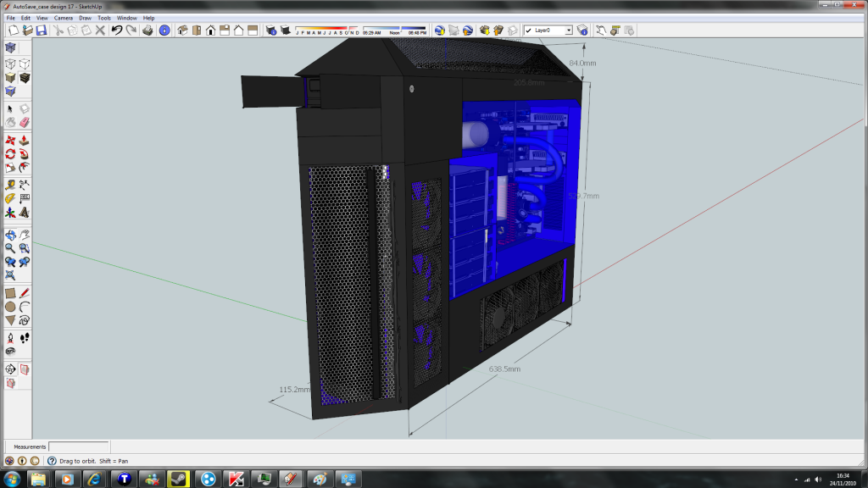
Task: Click the Print icon in toolbar
Action: coord(147,30)
